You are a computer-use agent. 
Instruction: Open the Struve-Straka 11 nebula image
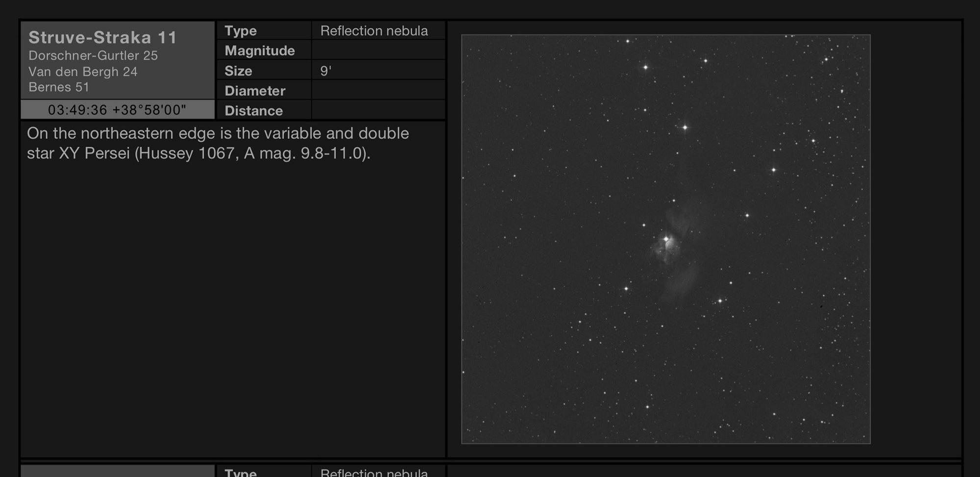(x=666, y=239)
